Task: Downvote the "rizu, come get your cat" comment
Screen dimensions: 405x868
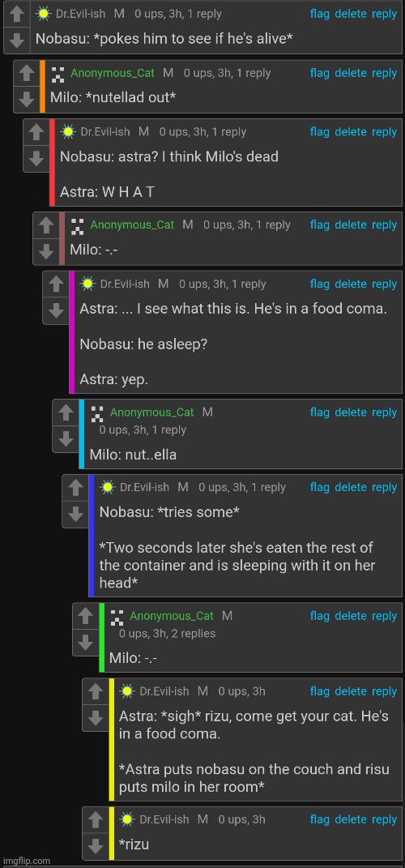Action: click(95, 718)
